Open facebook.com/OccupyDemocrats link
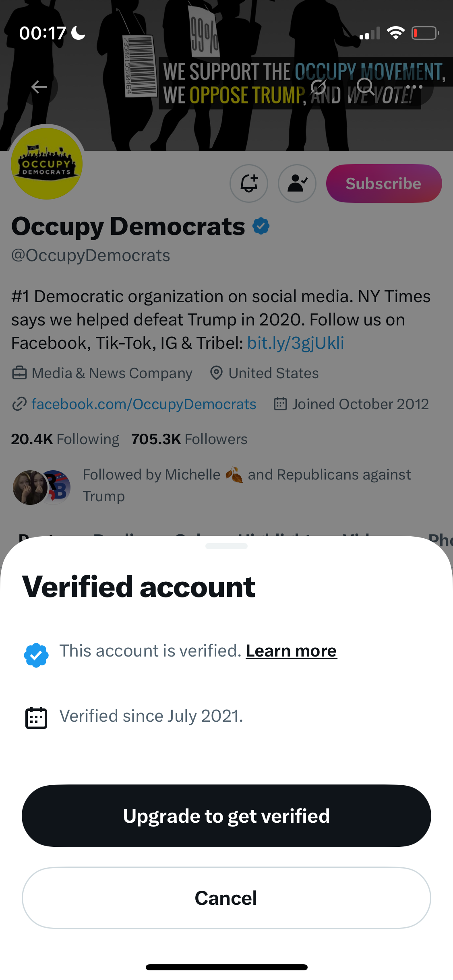Image resolution: width=453 pixels, height=980 pixels. tap(144, 404)
